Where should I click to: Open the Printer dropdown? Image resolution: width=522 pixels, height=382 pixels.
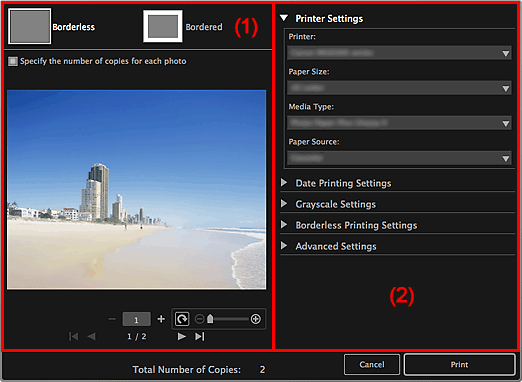(x=399, y=53)
